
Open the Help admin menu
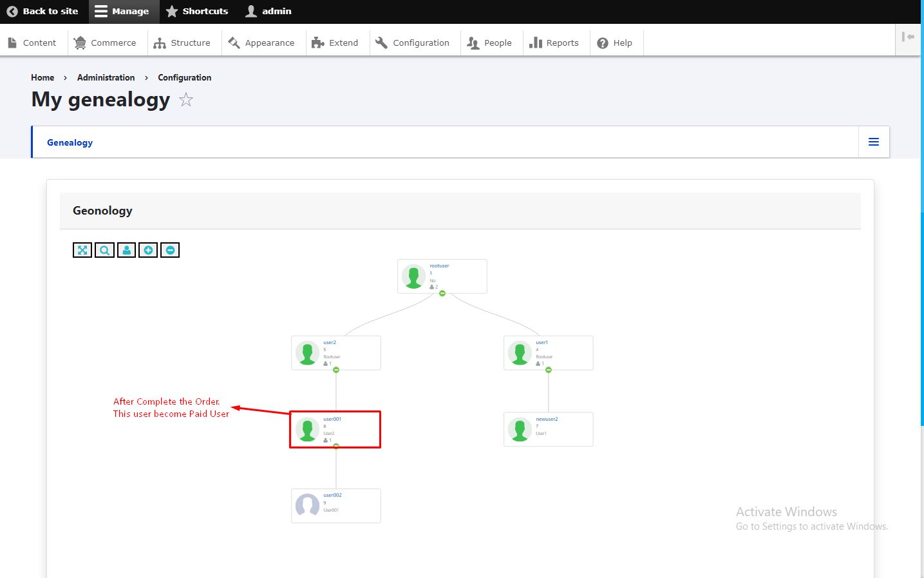615,43
